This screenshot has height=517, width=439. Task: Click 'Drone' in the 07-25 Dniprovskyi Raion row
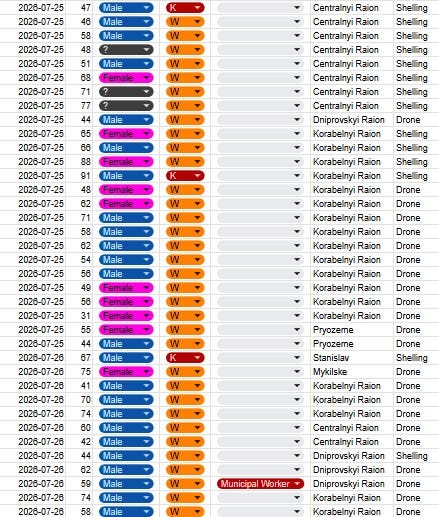pos(408,120)
